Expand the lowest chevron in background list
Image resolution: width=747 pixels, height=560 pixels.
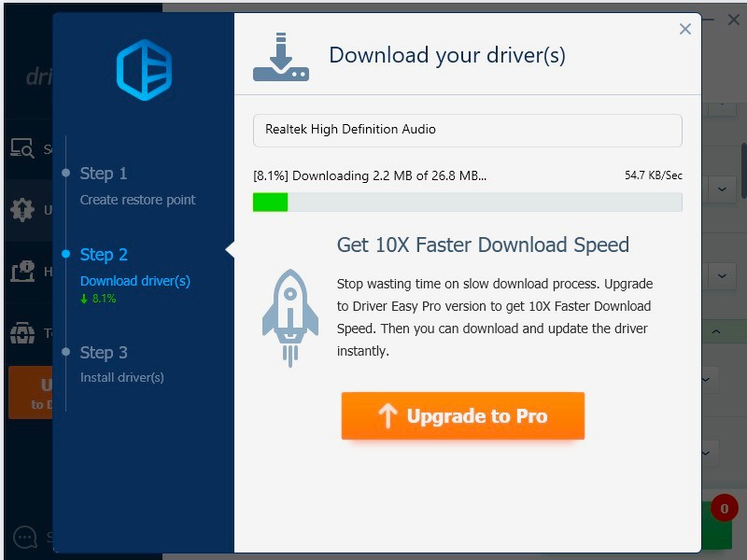pyautogui.click(x=706, y=453)
